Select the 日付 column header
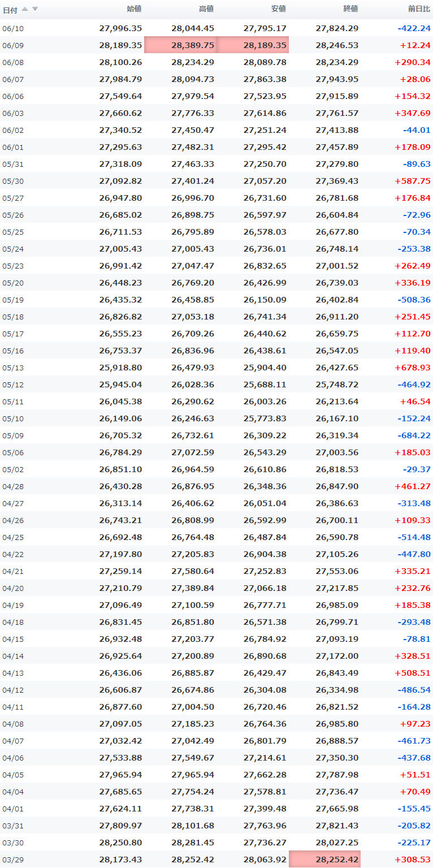433x868 pixels. click(10, 10)
